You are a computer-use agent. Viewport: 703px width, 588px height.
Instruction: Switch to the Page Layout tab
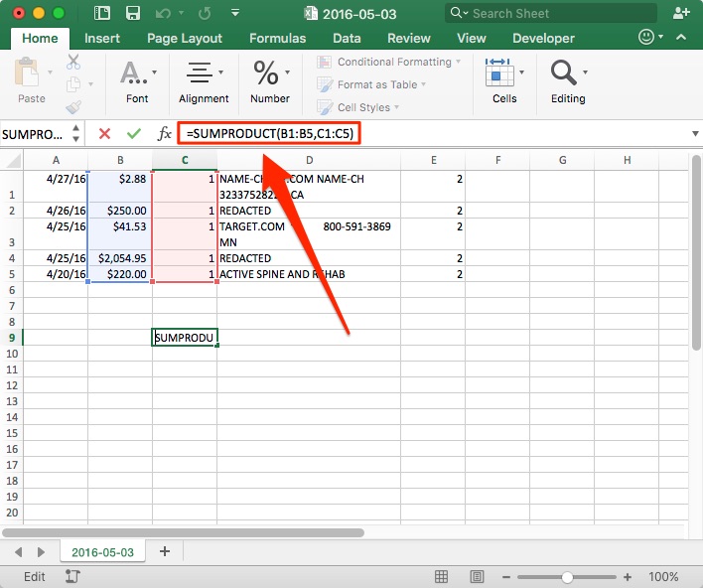[x=185, y=38]
